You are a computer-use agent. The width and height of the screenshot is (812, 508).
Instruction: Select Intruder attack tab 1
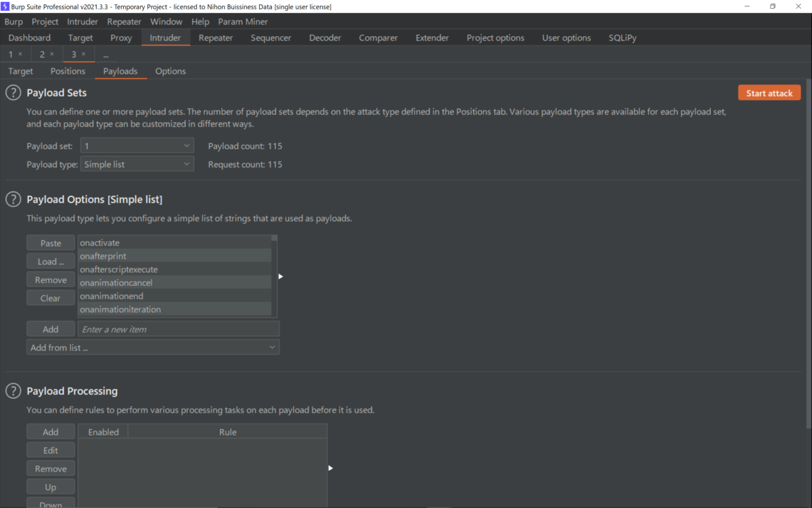11,54
